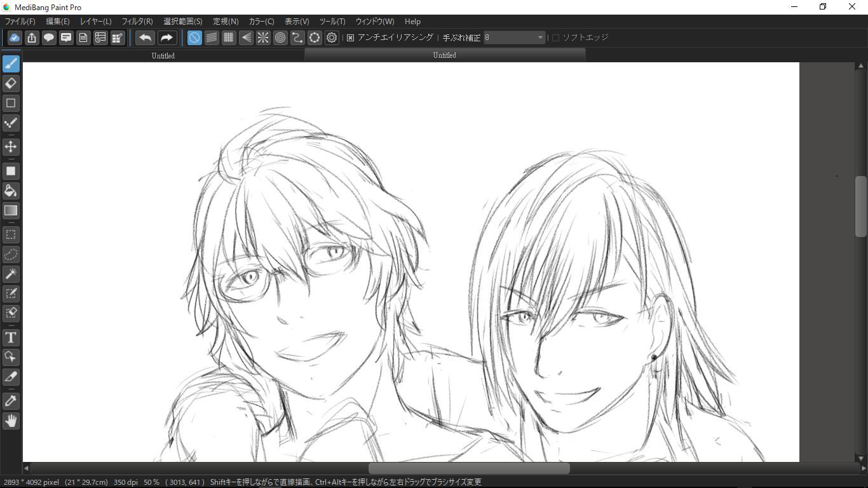The width and height of the screenshot is (868, 488).
Task: Click the horizontal scrollbar thumb
Action: point(469,468)
